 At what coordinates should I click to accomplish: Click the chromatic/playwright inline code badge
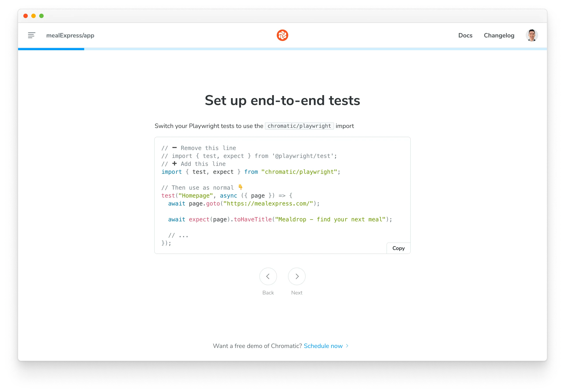[x=299, y=126]
